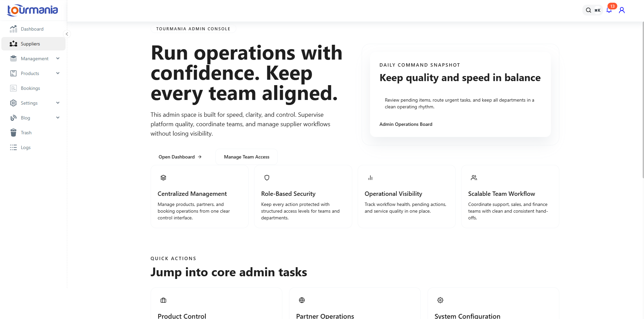
Task: Click the Bookings icon in sidebar
Action: (x=13, y=88)
